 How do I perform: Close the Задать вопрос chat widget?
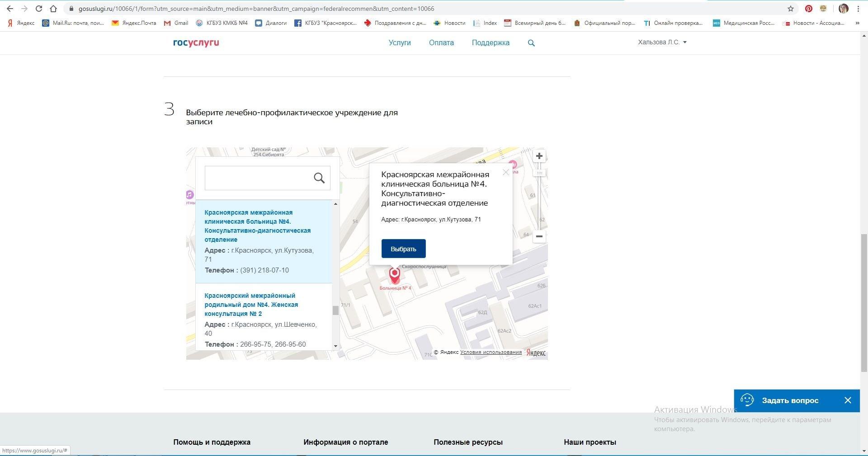(848, 400)
